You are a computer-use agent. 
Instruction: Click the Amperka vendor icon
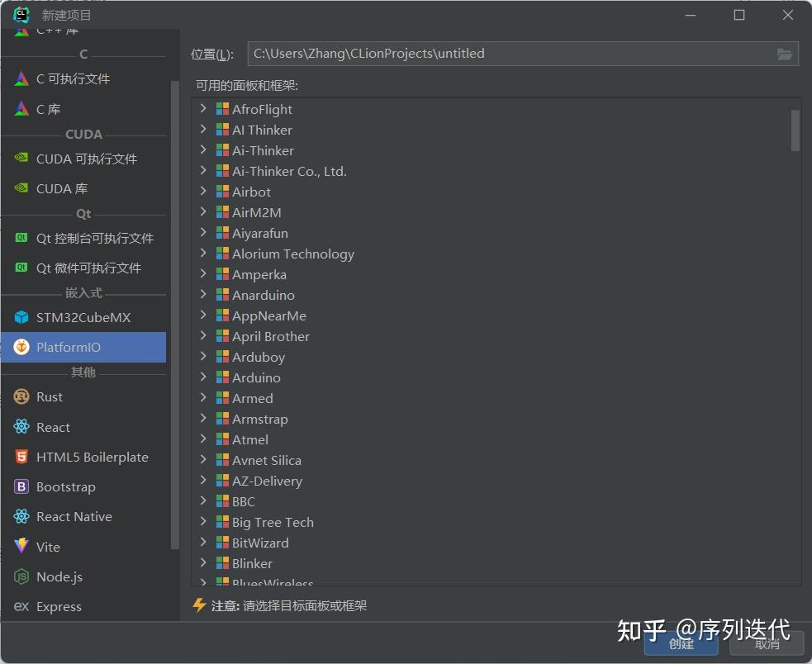[x=222, y=274]
